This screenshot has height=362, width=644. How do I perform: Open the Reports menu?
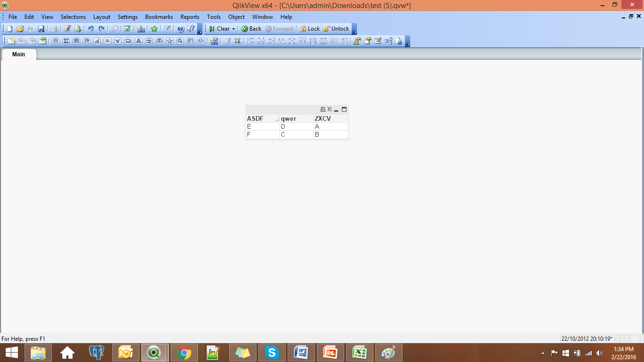[x=190, y=16]
